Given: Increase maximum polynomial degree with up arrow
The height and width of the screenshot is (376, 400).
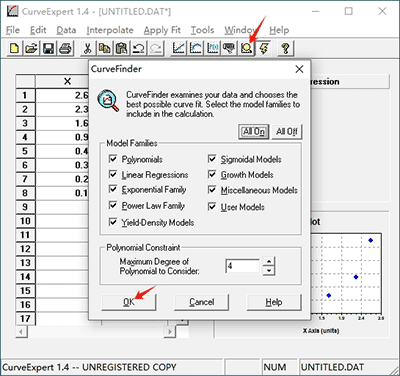Looking at the screenshot, I should (x=269, y=262).
